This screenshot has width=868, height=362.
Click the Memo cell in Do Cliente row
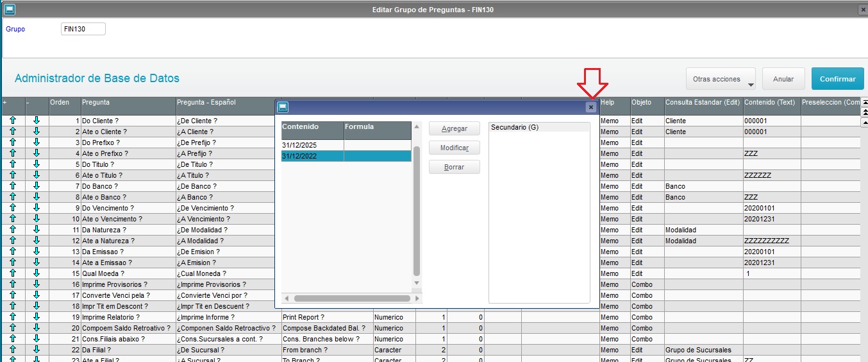pos(615,121)
